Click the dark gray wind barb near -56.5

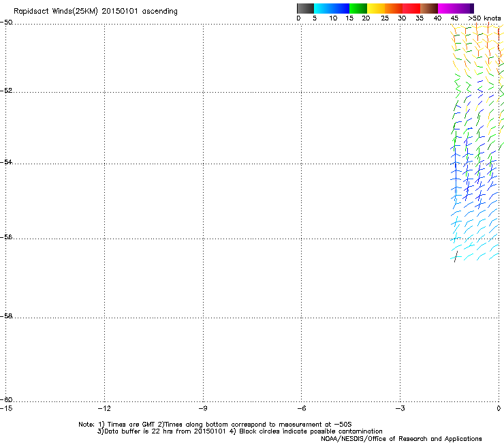click(456, 256)
